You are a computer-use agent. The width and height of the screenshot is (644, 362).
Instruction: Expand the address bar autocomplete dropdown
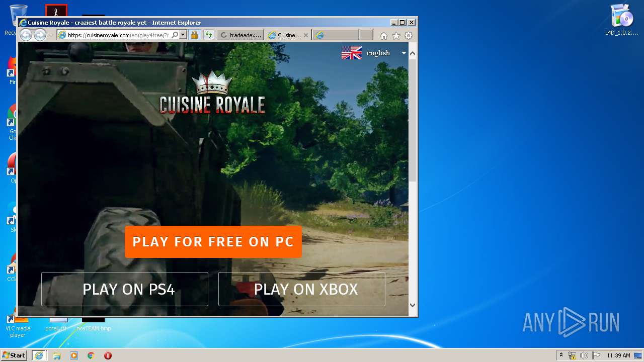pos(183,35)
